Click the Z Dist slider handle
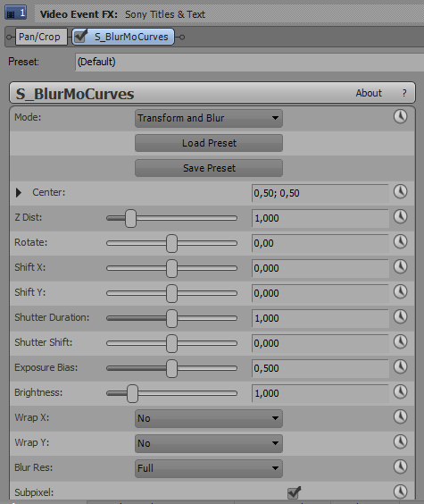Viewport: 424px width, 504px height. pos(130,219)
